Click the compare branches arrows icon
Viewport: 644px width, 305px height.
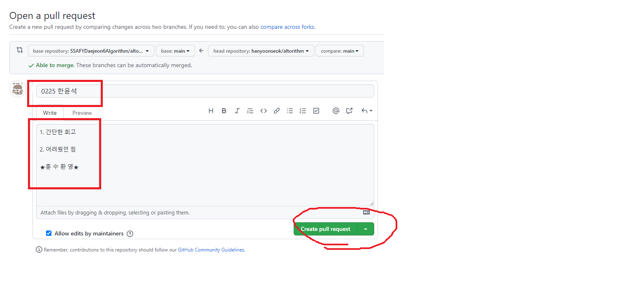coord(20,50)
